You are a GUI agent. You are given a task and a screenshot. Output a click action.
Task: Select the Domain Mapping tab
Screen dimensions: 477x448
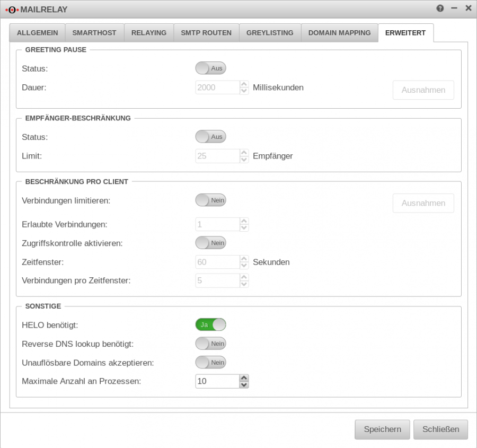pyautogui.click(x=339, y=32)
